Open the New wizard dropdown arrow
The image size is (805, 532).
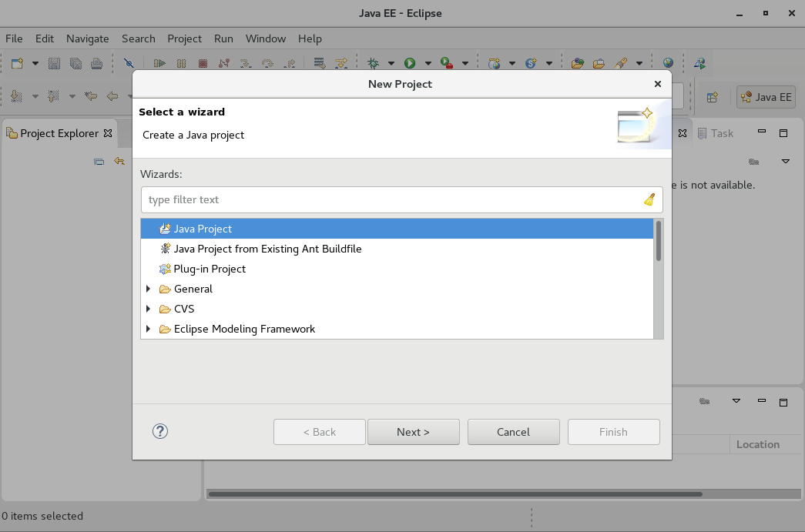click(x=35, y=64)
